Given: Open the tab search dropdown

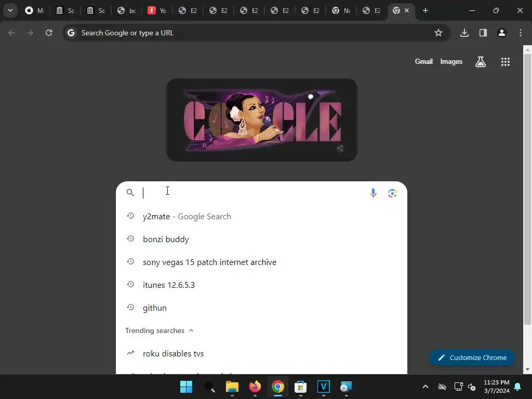Looking at the screenshot, I should (x=10, y=10).
